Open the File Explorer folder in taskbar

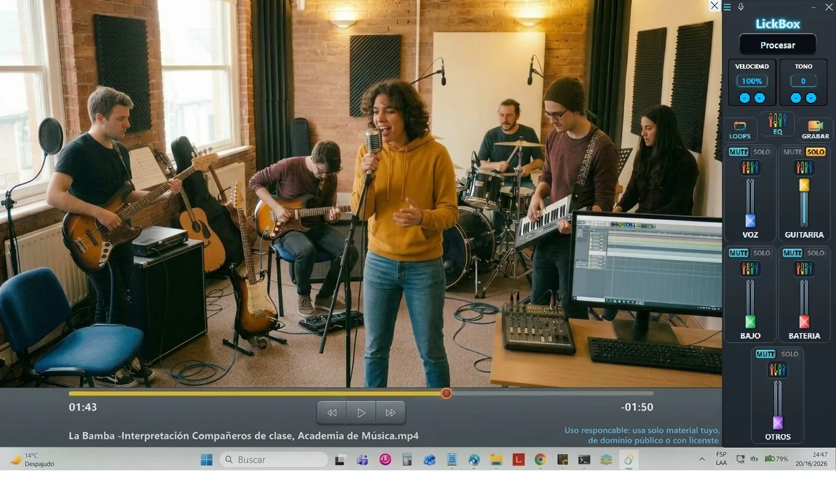496,459
